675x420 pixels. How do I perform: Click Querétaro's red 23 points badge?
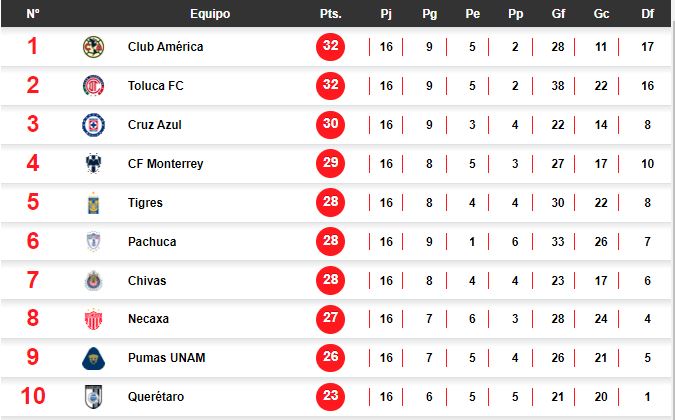(330, 397)
